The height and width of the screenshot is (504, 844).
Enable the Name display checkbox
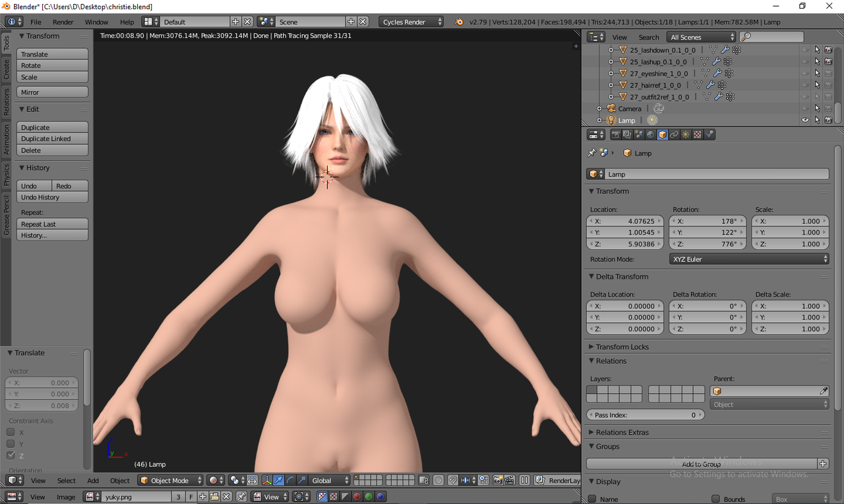coord(592,499)
